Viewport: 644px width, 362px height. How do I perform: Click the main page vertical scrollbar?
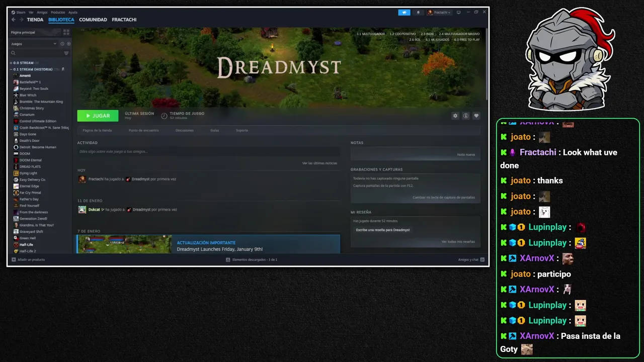pyautogui.click(x=486, y=63)
